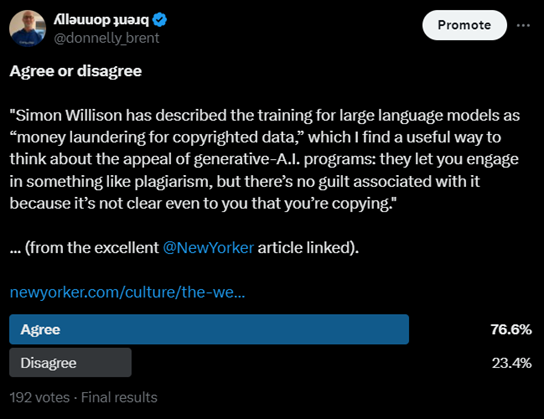This screenshot has height=419, width=544.
Task: Click the 23.4% poll percentage
Action: (x=511, y=363)
